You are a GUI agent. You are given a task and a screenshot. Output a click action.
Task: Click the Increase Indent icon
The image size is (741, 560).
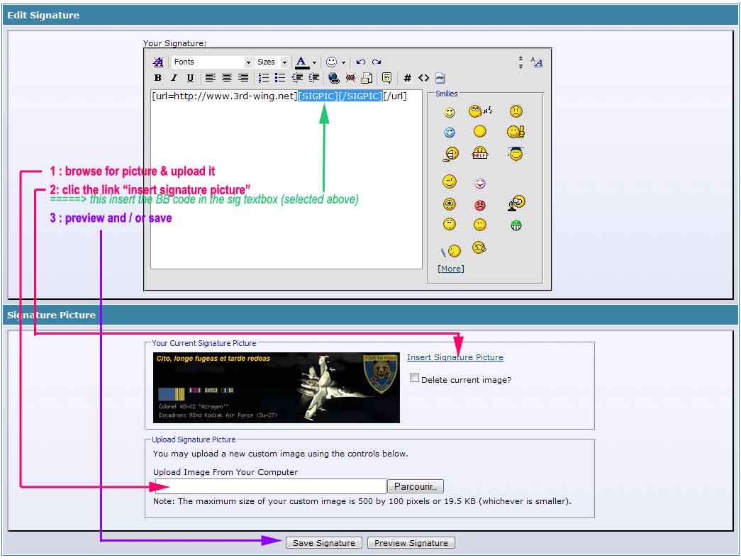(313, 78)
